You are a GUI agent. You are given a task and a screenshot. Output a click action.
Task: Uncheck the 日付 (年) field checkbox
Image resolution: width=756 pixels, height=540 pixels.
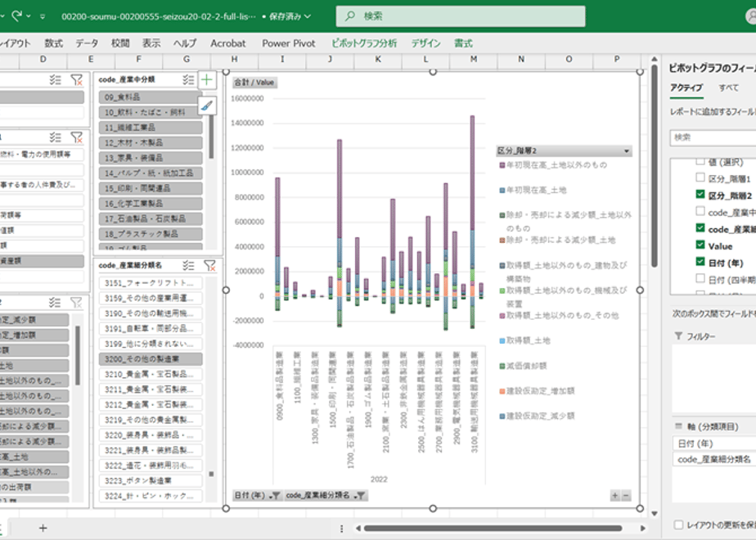coord(700,261)
